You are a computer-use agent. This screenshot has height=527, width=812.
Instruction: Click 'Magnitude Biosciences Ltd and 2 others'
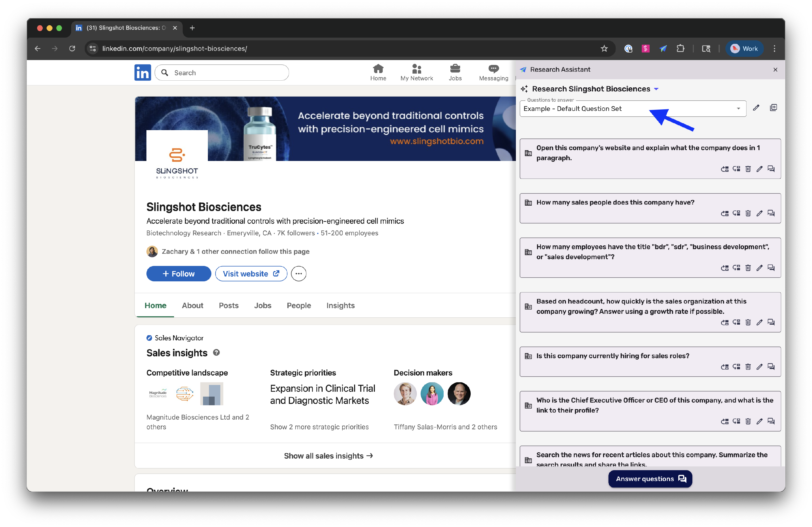click(x=198, y=422)
